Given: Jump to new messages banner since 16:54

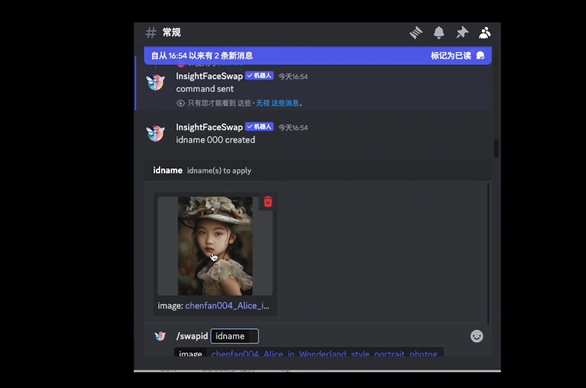Looking at the screenshot, I should pos(202,56).
